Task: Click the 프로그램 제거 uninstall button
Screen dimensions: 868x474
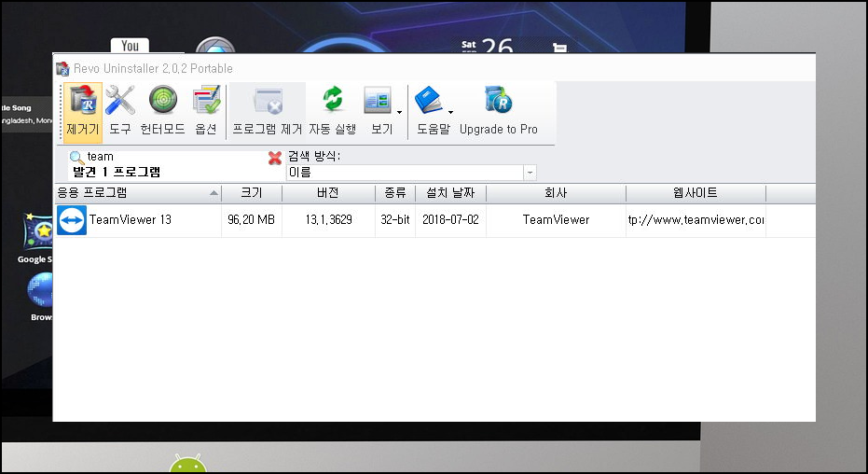Action: pyautogui.click(x=268, y=112)
